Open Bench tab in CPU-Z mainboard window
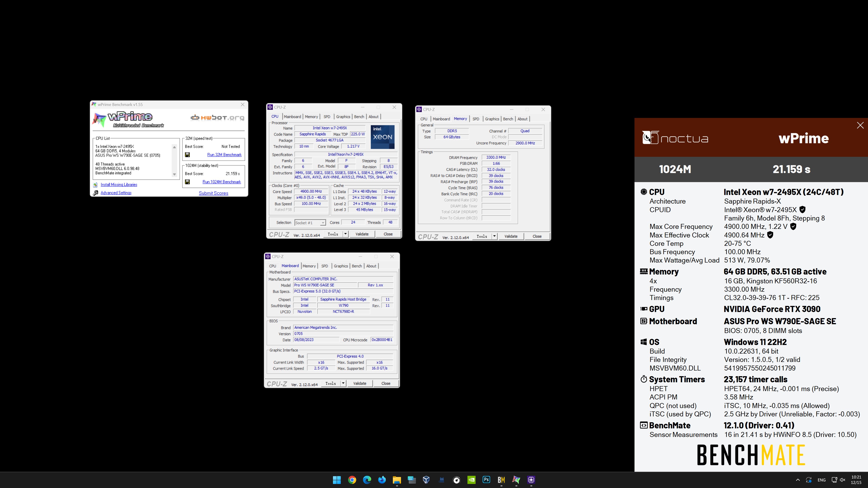Image resolution: width=868 pixels, height=488 pixels. click(356, 266)
